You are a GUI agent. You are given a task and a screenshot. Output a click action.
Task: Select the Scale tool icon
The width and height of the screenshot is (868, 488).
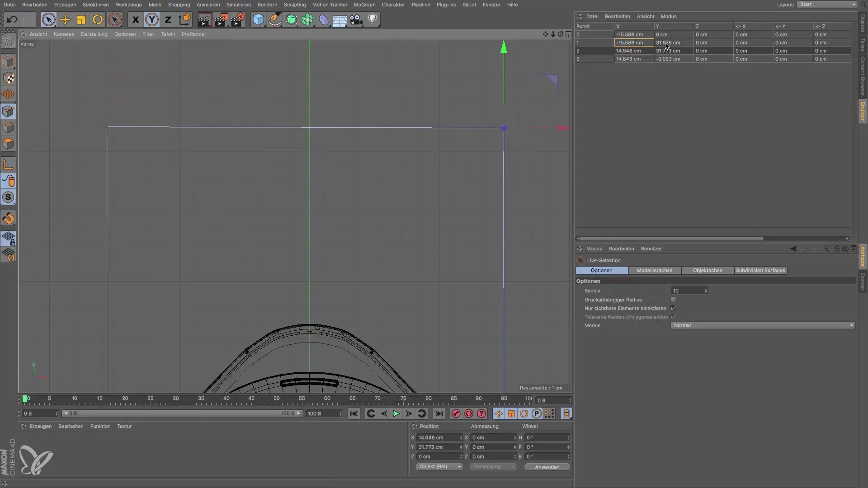(x=81, y=20)
